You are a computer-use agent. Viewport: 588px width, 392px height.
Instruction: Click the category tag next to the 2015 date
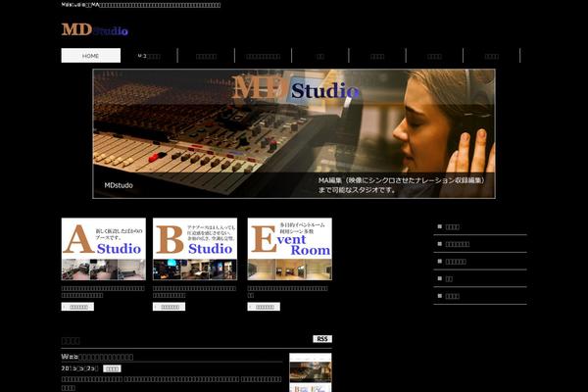pyautogui.click(x=112, y=368)
